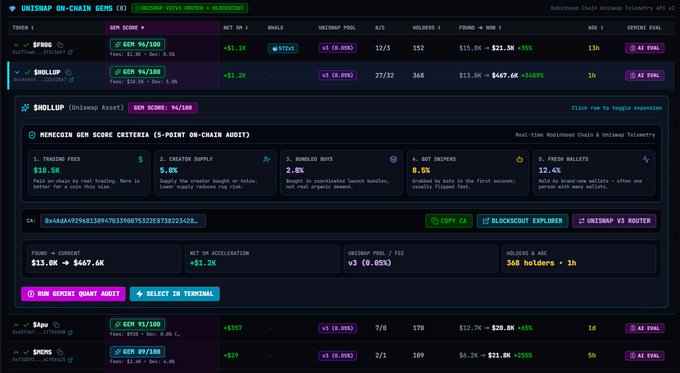Click '368 holders • 1h' text
This screenshot has width=680, height=373.
click(541, 263)
